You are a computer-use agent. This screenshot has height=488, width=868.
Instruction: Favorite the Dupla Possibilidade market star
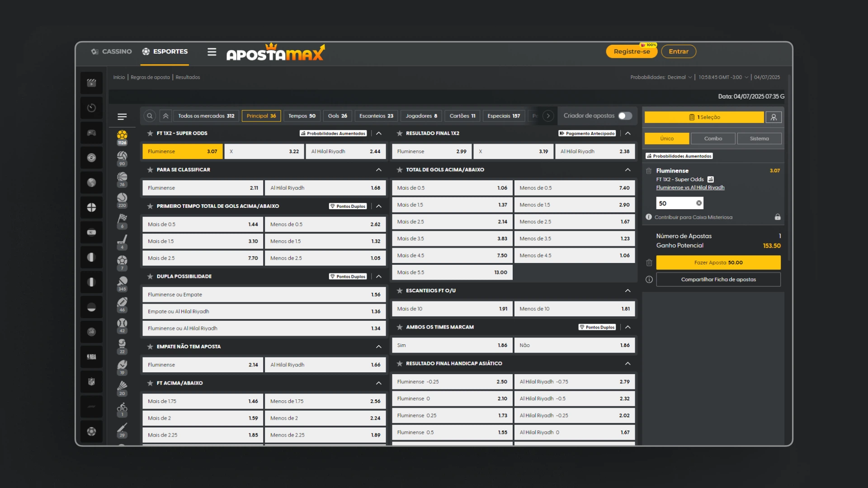point(150,277)
